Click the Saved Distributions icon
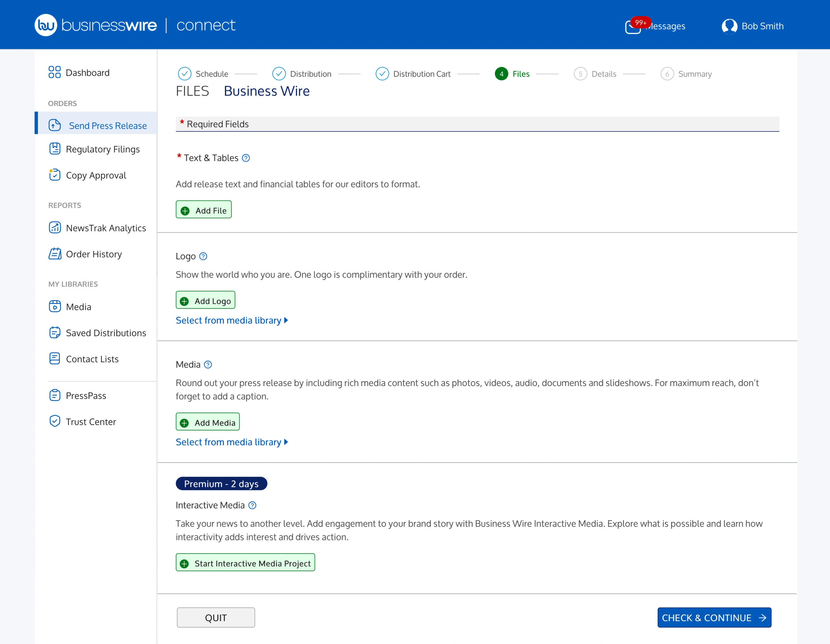Image resolution: width=830 pixels, height=644 pixels. point(55,333)
